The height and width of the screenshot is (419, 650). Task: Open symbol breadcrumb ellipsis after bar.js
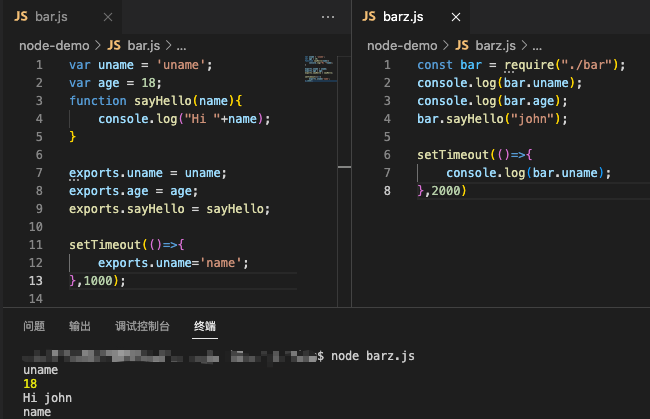pos(181,45)
